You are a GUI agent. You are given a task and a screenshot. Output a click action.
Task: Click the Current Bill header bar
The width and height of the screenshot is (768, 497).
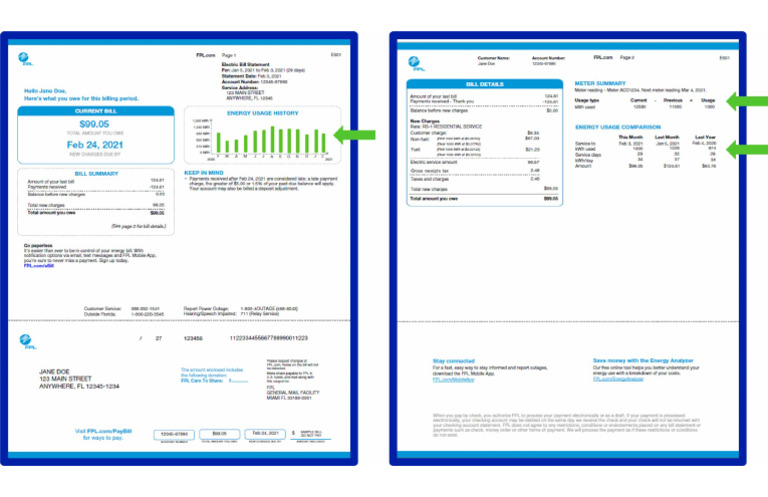click(x=96, y=111)
